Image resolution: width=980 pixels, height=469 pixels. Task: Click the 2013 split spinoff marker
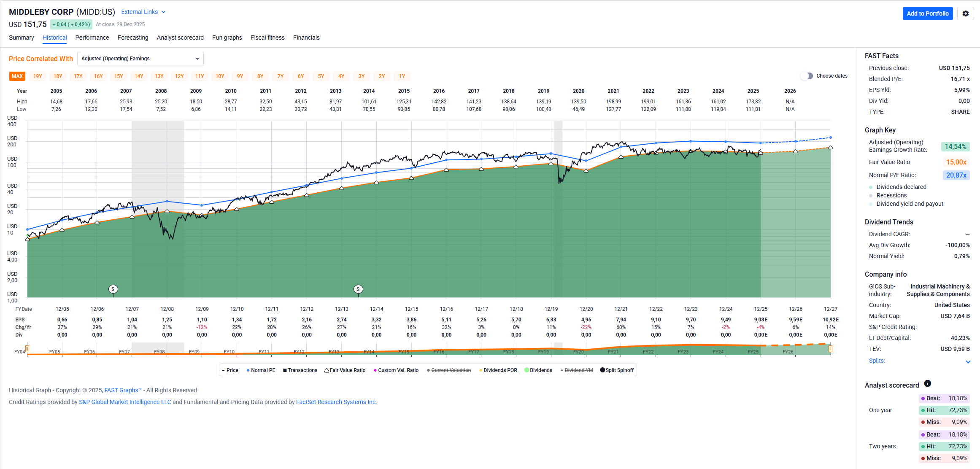coord(358,289)
